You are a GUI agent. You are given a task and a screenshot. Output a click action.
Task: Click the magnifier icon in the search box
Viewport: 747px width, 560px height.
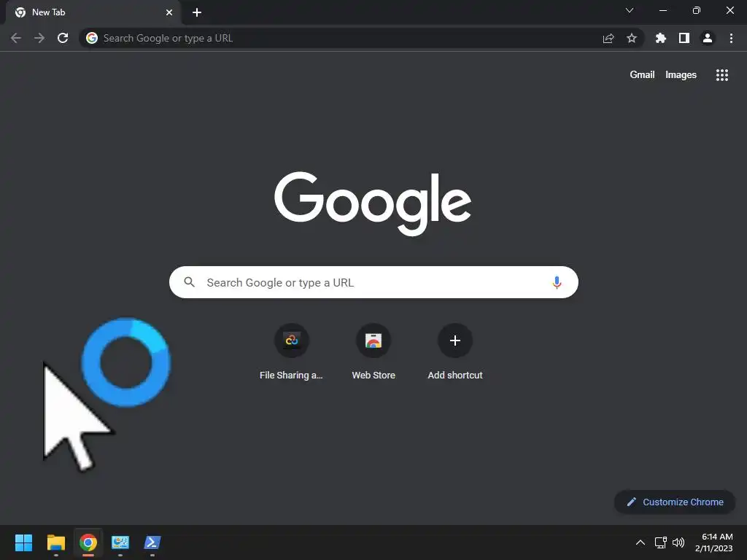click(x=189, y=282)
